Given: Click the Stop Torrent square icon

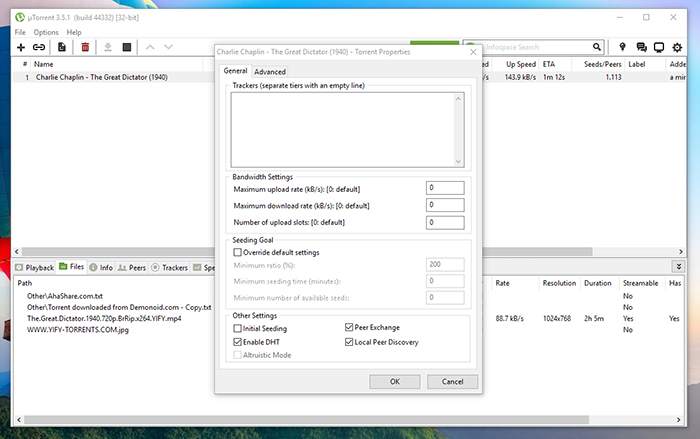Looking at the screenshot, I should pos(127,47).
